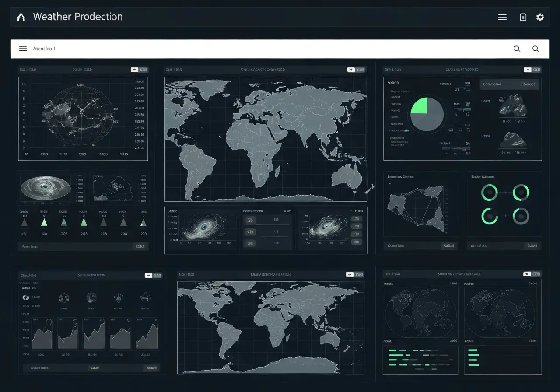The image size is (560, 392).
Task: Click the pill button labeled S2 in the slider group
Action: coord(250,243)
